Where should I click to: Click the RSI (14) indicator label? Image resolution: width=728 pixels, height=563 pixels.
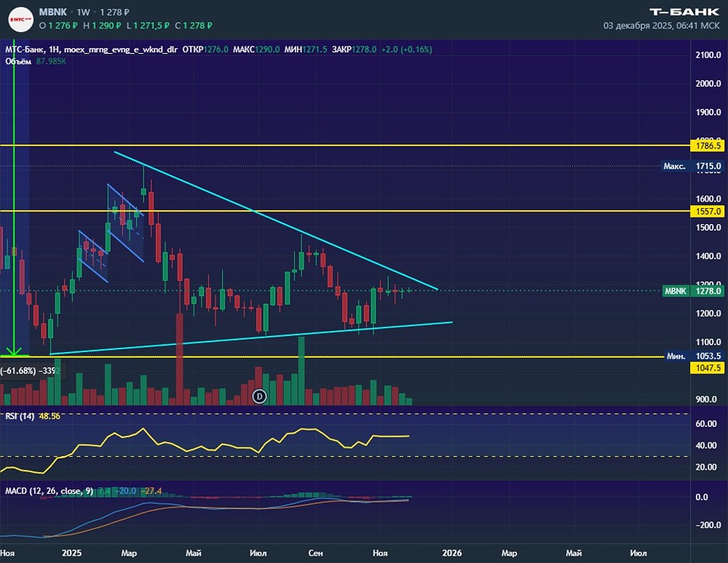(20, 416)
